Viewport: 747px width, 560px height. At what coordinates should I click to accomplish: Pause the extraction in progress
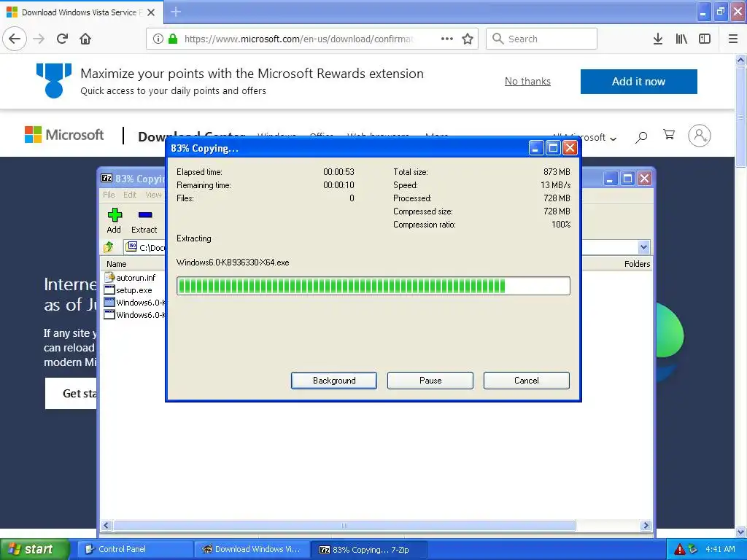pos(430,381)
